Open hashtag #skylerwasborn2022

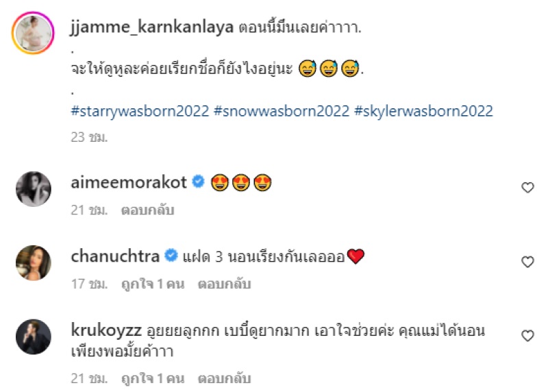point(423,111)
